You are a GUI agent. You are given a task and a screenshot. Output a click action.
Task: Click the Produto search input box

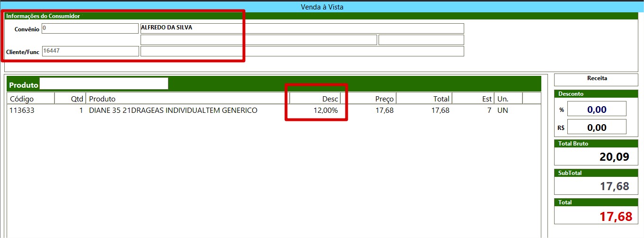pos(104,84)
